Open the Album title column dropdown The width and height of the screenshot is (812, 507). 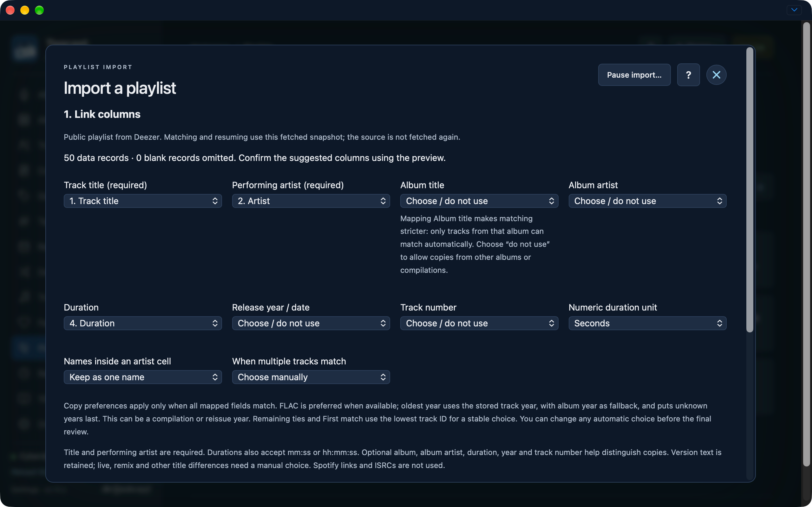479,201
